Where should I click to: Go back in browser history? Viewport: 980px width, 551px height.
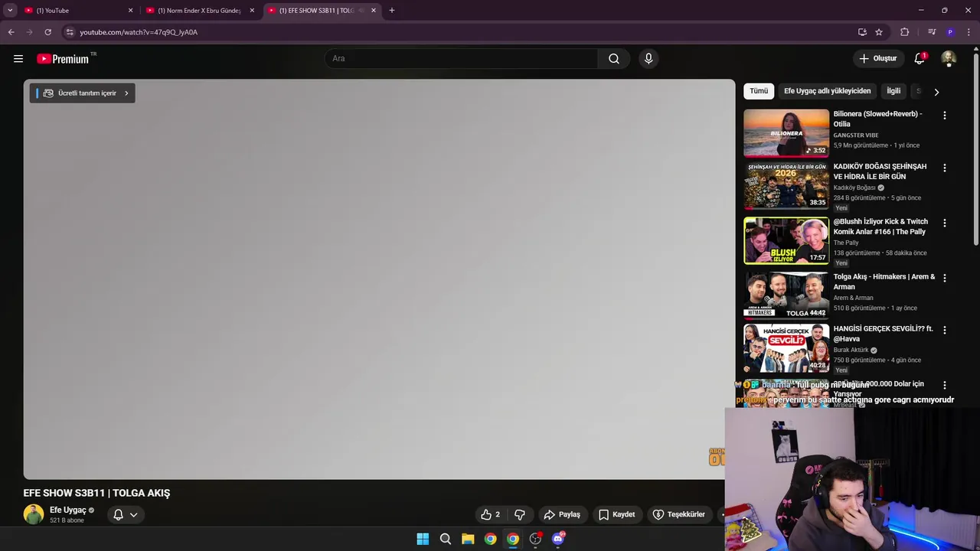click(11, 32)
